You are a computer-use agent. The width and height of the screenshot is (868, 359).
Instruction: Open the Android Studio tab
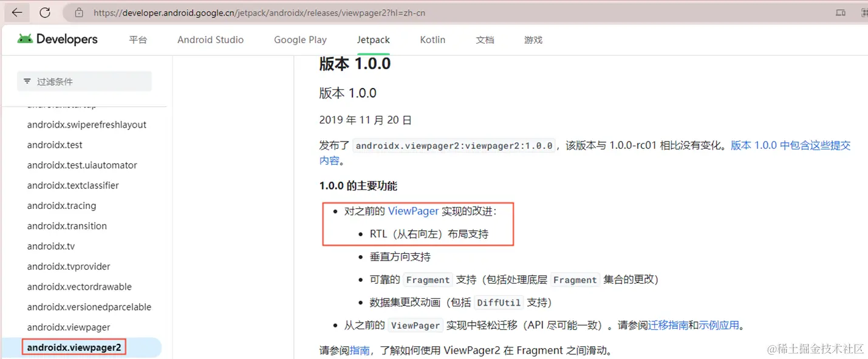(x=210, y=39)
